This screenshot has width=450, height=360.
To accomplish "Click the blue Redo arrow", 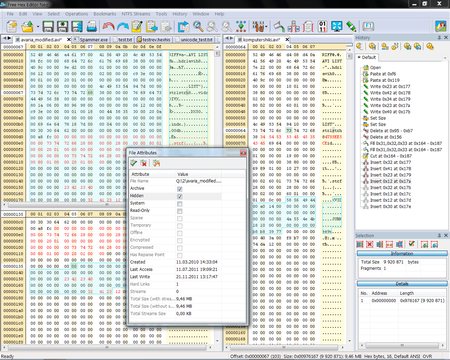I will 122,26.
